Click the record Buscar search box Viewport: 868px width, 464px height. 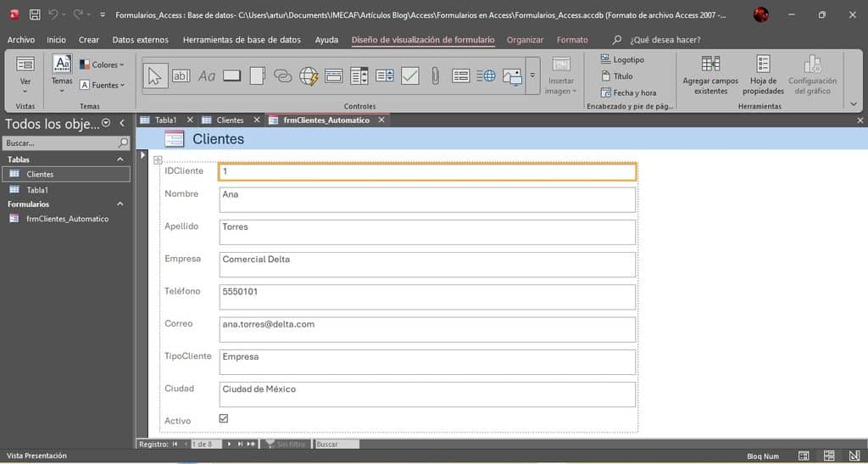[x=336, y=444]
